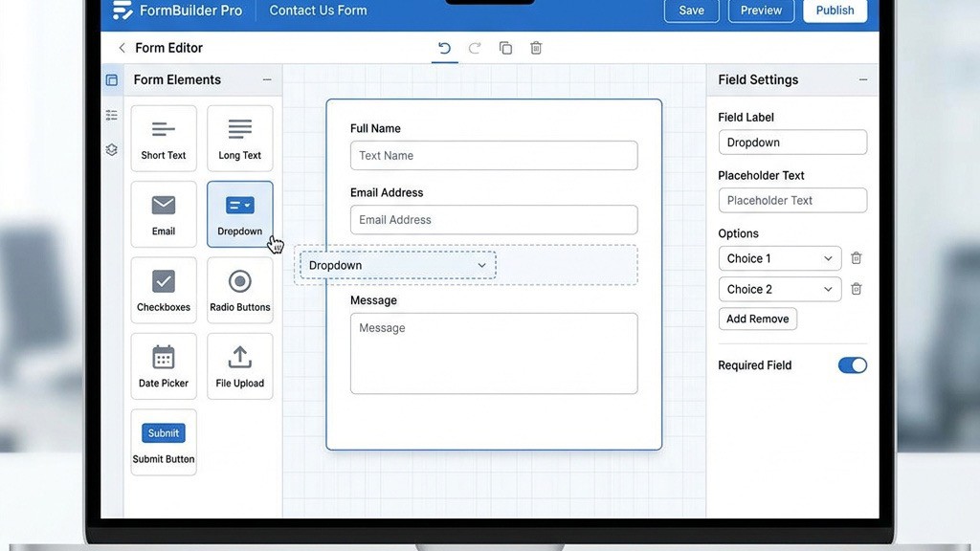The image size is (980, 551).
Task: Click the Undo icon in the editor toolbar
Action: pos(444,47)
